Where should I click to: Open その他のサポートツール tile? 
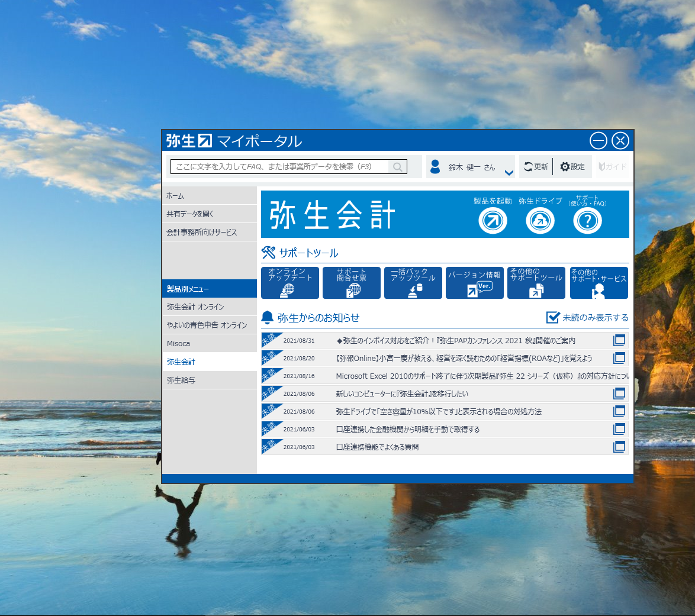point(536,283)
